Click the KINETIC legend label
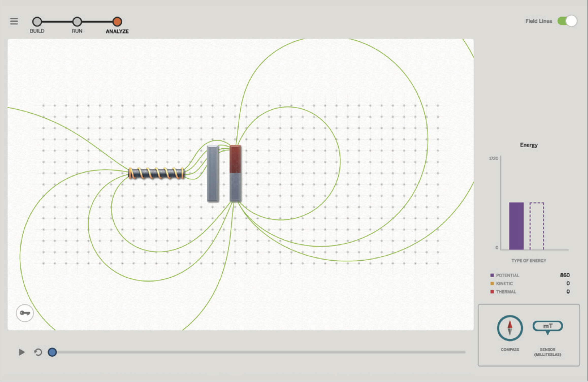The height and width of the screenshot is (382, 588). click(504, 283)
